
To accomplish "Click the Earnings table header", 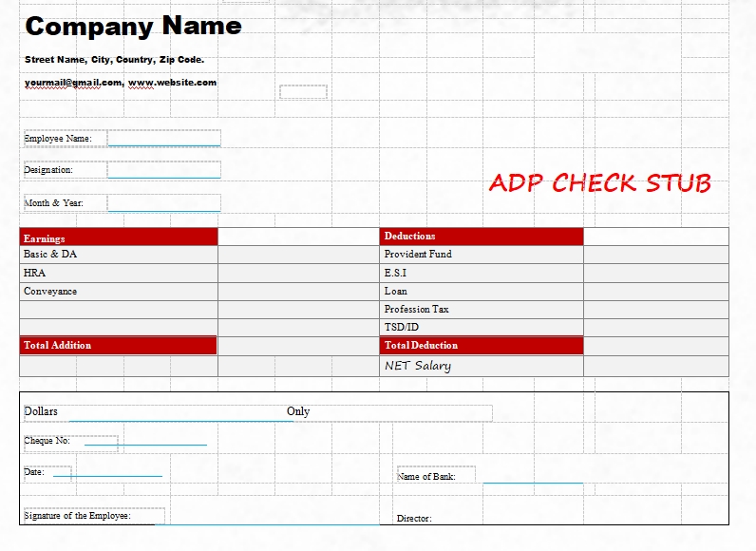I will click(119, 237).
